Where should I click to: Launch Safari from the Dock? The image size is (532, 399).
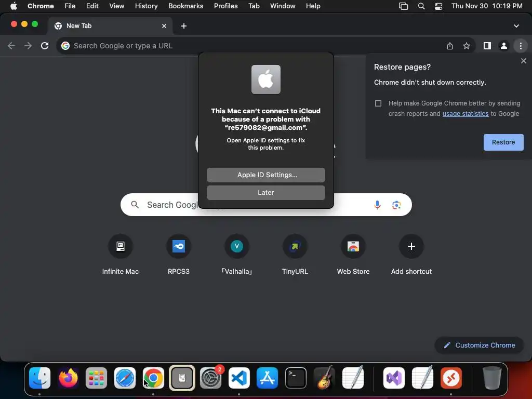coord(125,378)
